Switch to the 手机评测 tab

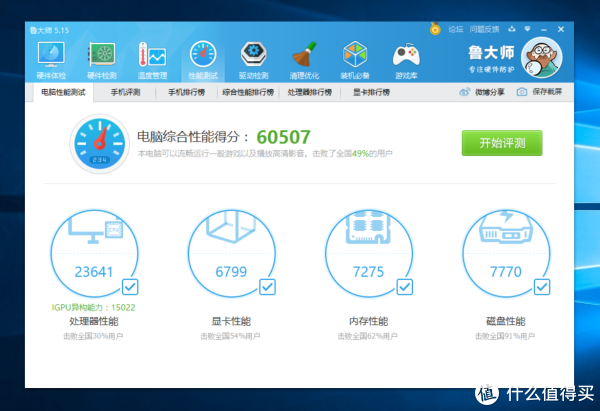click(x=126, y=92)
